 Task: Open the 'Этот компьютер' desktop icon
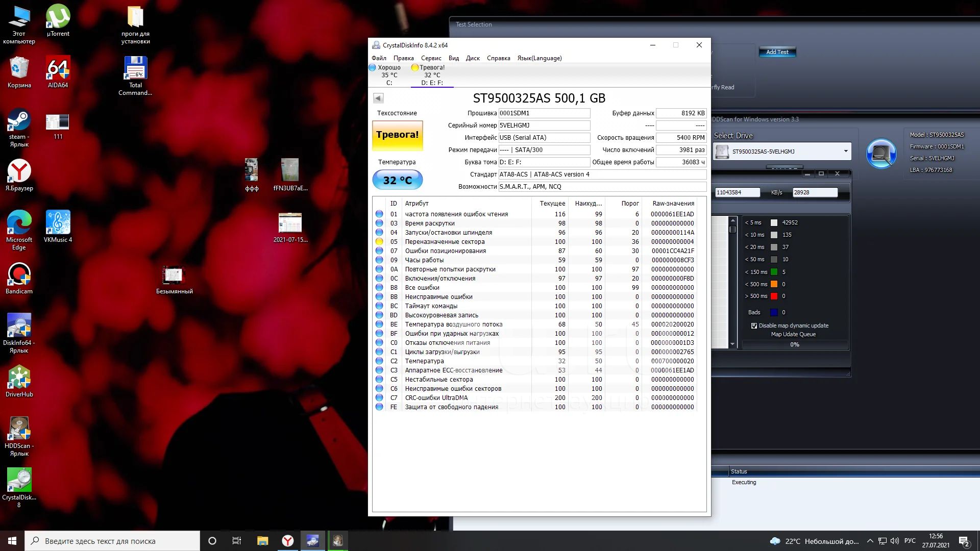click(19, 24)
